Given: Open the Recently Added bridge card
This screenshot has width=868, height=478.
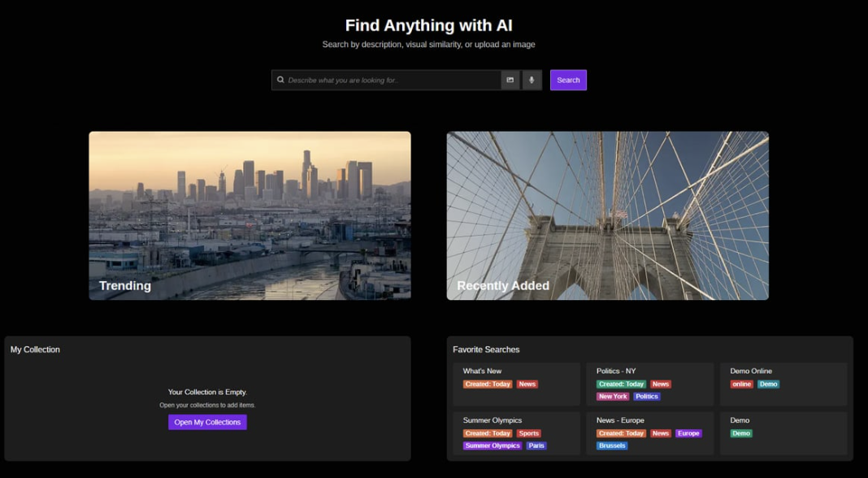Looking at the screenshot, I should click(607, 215).
